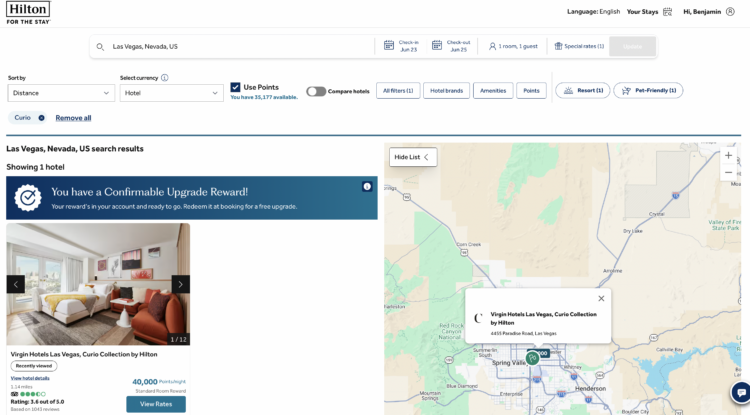This screenshot has width=750, height=415.
Task: Show next hotel photo
Action: [x=180, y=284]
